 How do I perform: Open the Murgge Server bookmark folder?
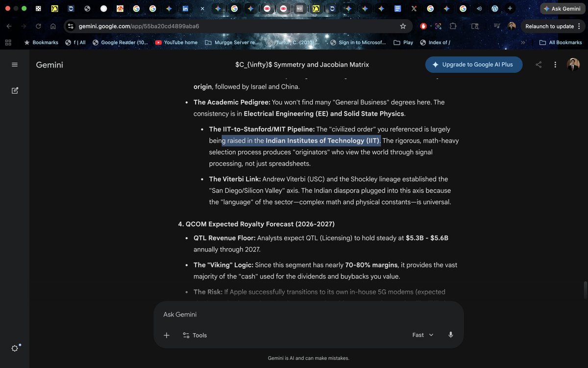231,43
